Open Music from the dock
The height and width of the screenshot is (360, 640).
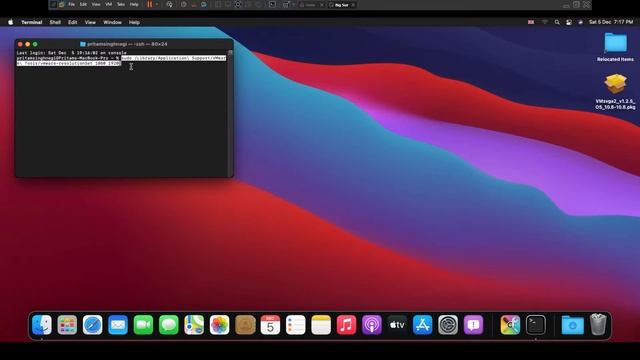(347, 325)
